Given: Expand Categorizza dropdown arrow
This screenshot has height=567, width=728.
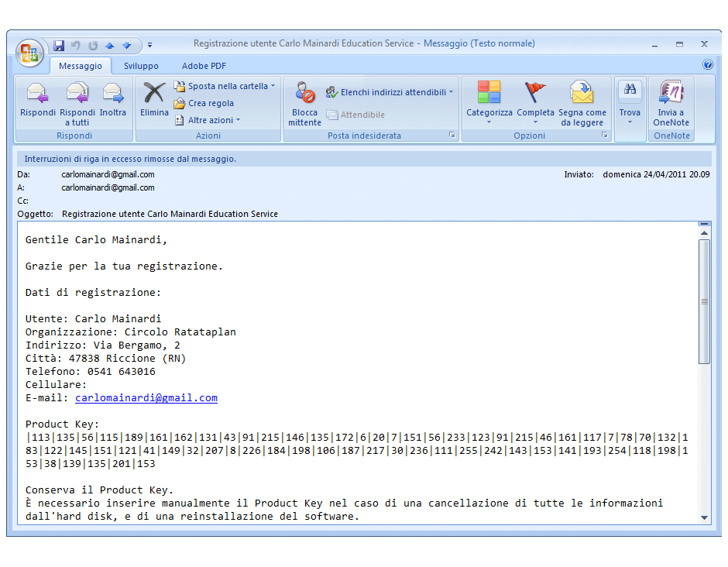Looking at the screenshot, I should click(489, 122).
